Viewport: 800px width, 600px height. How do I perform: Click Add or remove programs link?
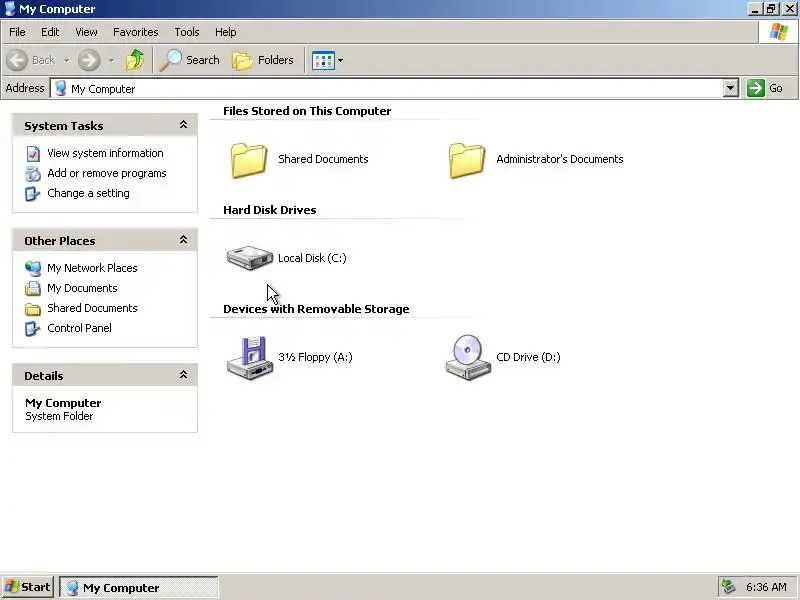pos(107,173)
